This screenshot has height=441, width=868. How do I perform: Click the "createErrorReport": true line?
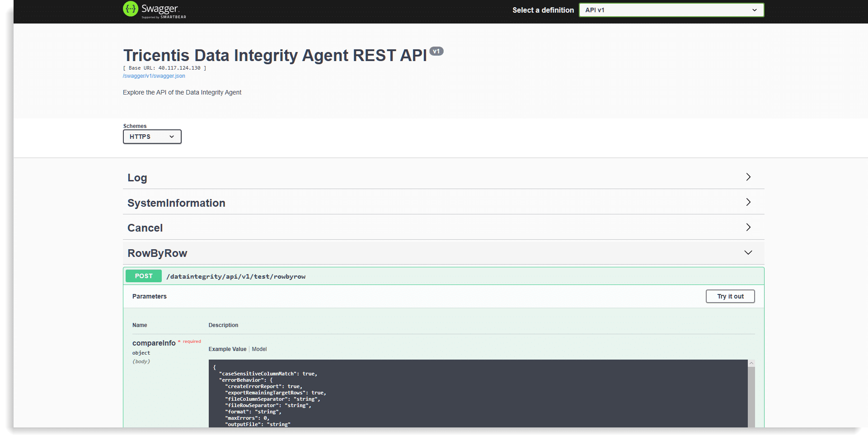tap(264, 386)
